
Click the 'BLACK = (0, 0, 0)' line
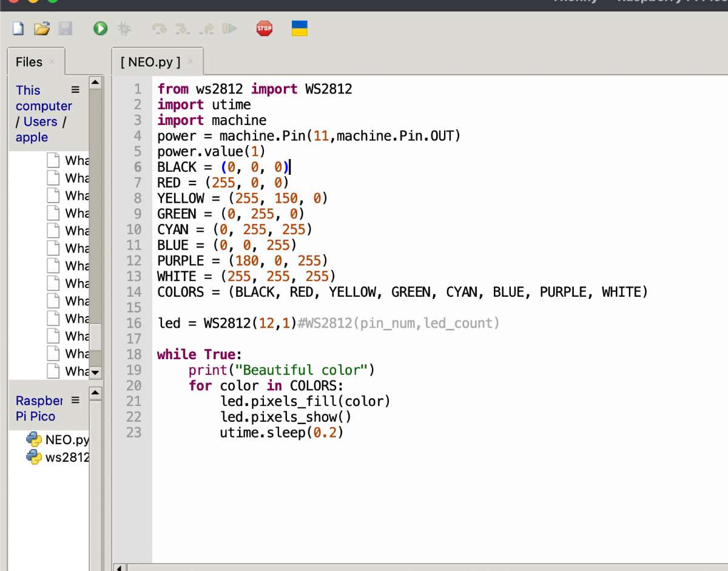[x=223, y=167]
